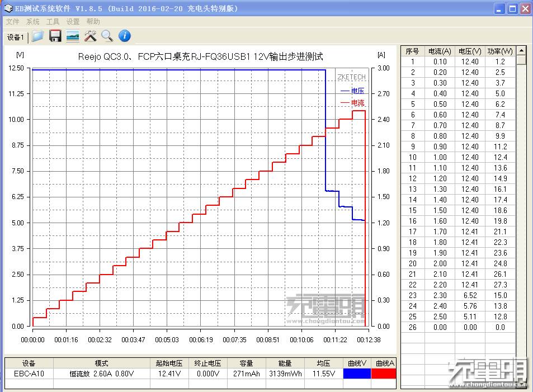The width and height of the screenshot is (533, 392).
Task: Click the 电压(V) column header
Action: click(470, 51)
